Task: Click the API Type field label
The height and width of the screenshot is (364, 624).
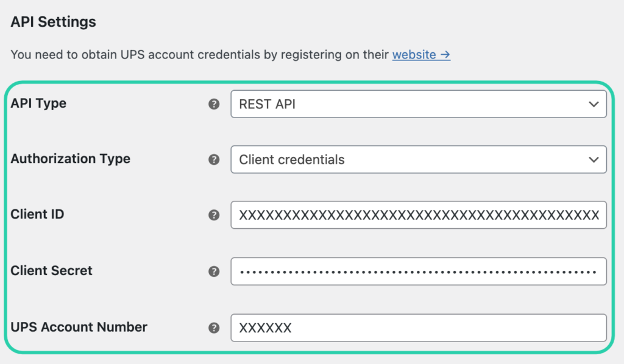Action: 38,103
